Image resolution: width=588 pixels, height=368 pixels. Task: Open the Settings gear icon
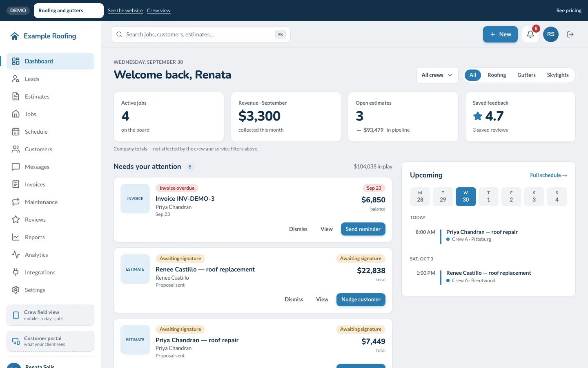click(x=16, y=290)
